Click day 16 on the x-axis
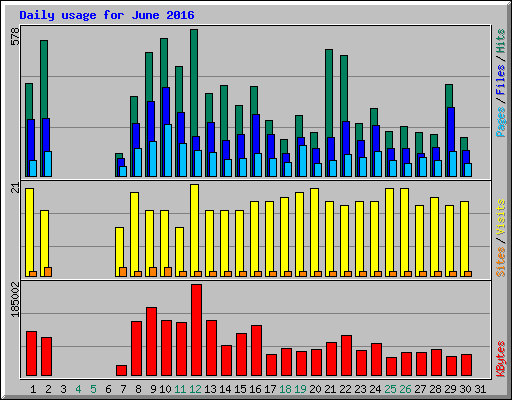Screen dimensions: 512x400 coord(255,389)
